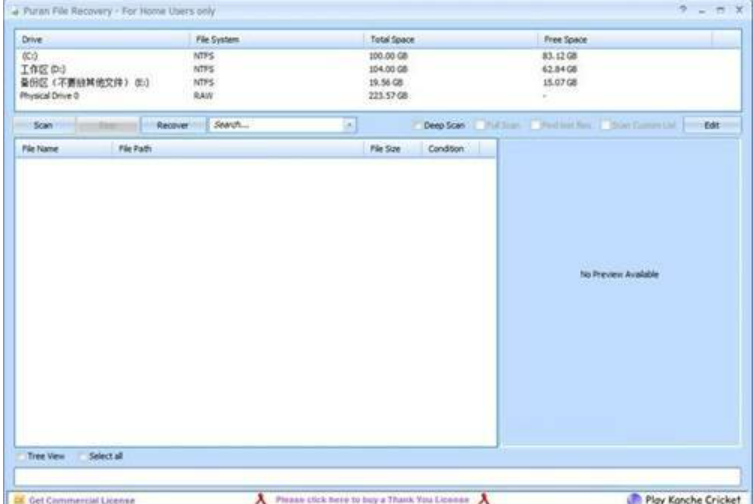
Task: Click the Edit button
Action: 712,125
